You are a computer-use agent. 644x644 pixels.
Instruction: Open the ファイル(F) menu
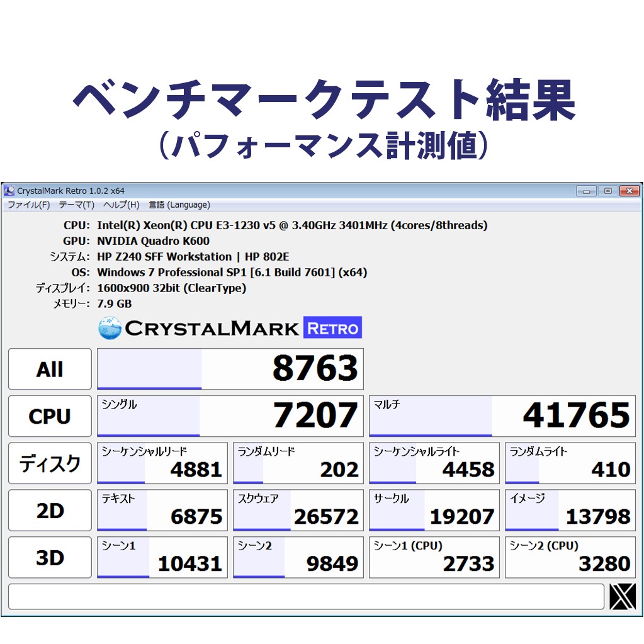tap(28, 205)
